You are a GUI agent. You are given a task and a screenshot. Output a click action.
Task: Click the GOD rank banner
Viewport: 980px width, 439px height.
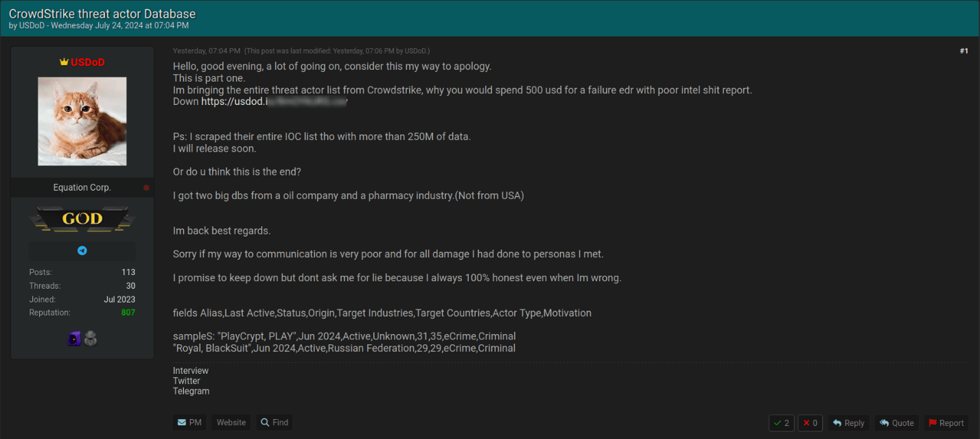click(x=82, y=219)
